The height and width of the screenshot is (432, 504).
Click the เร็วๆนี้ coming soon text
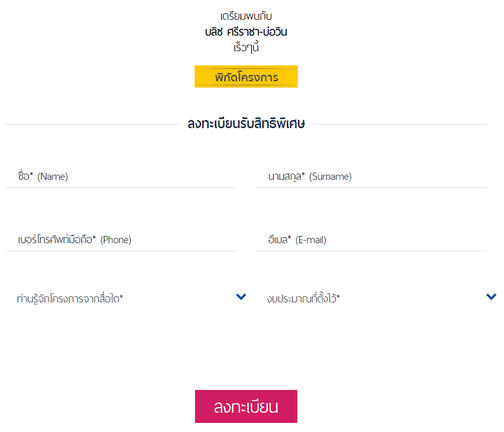tap(246, 47)
